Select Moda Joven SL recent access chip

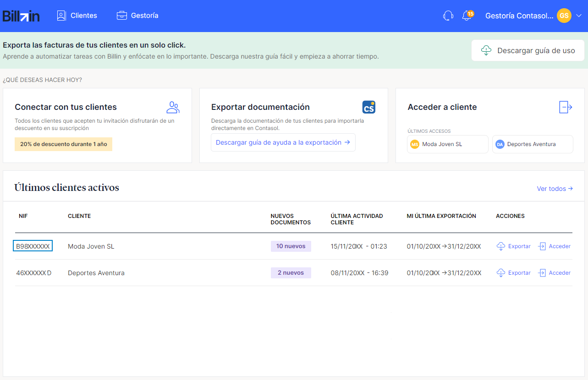pyautogui.click(x=448, y=144)
